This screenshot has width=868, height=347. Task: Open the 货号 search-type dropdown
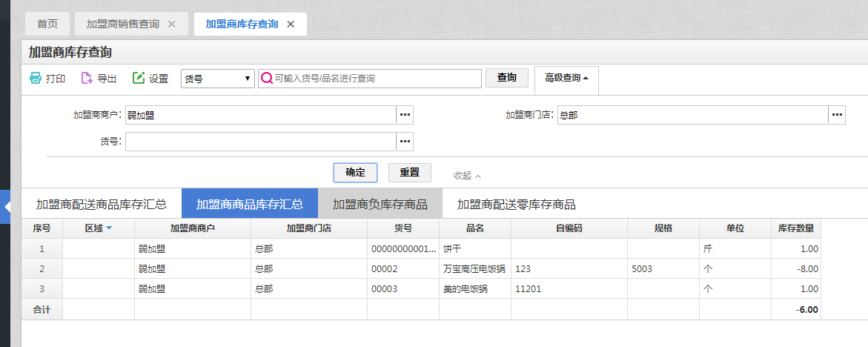pos(217,79)
